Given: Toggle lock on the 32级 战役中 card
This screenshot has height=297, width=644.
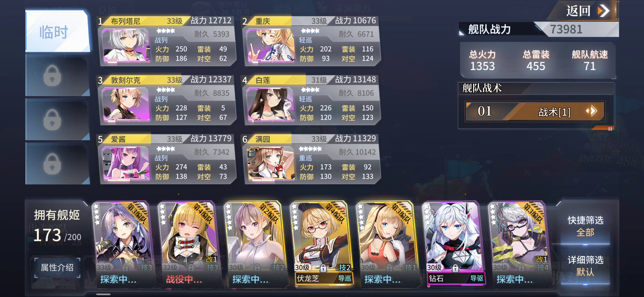Looking at the screenshot, I should pyautogui.click(x=191, y=268).
